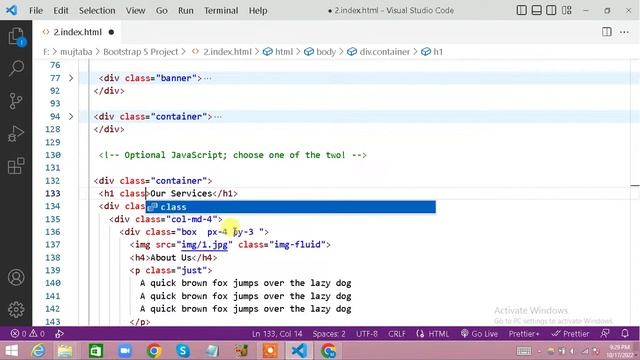
Task: Open the Manage gear settings icon
Action: coord(16,310)
